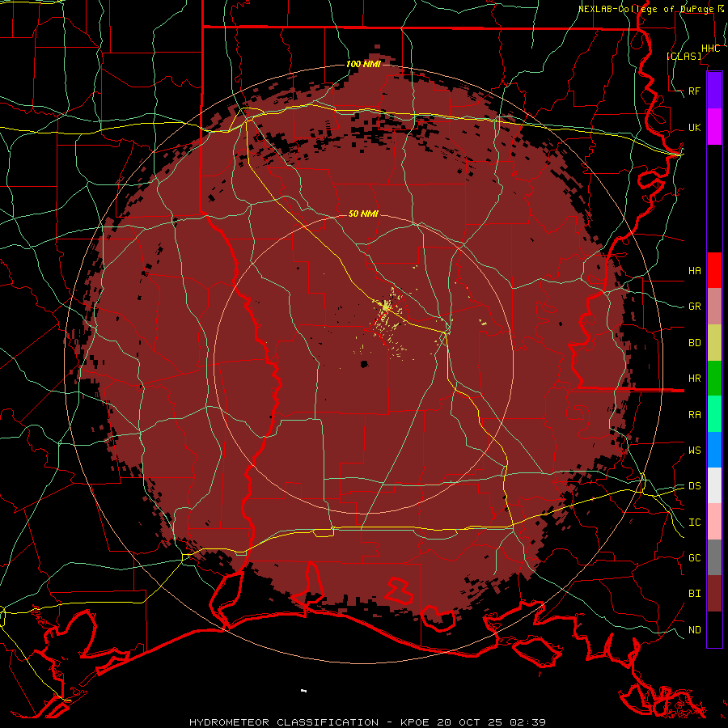Click the yellow radar site cluster at center
This screenshot has width=728, height=728.
(x=387, y=307)
